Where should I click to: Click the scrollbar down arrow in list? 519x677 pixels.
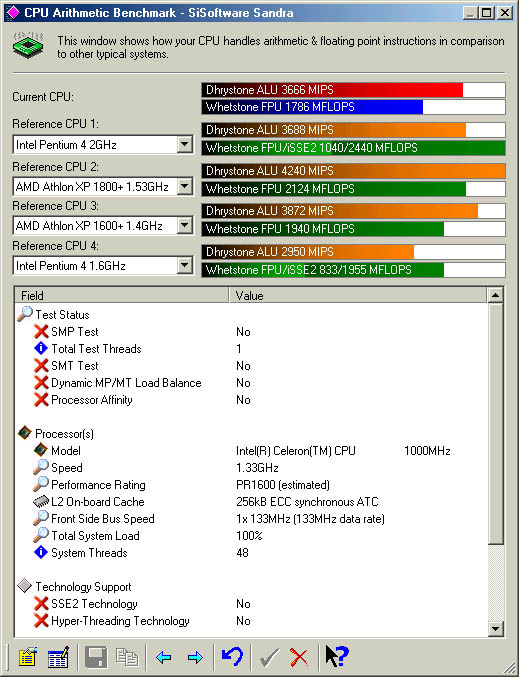pos(495,628)
